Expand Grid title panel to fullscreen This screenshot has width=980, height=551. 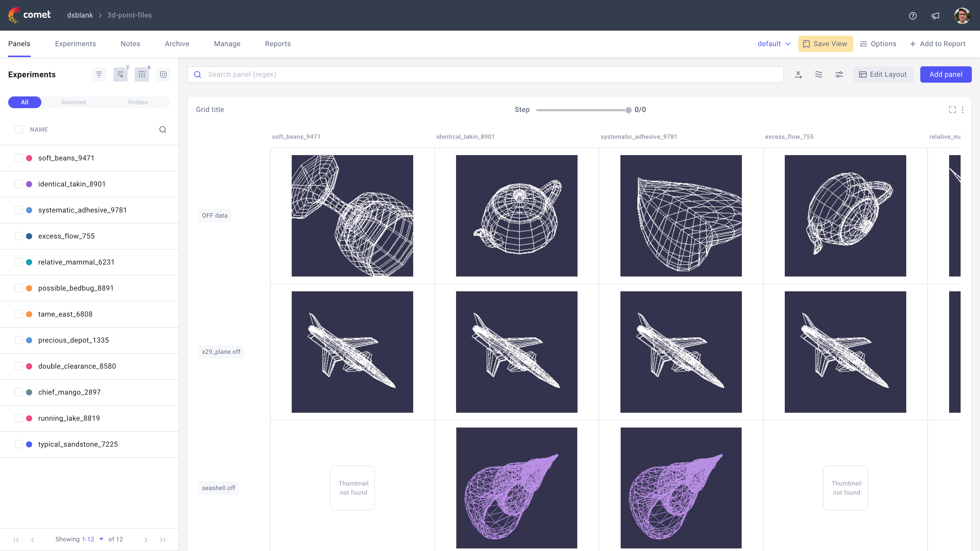tap(952, 109)
